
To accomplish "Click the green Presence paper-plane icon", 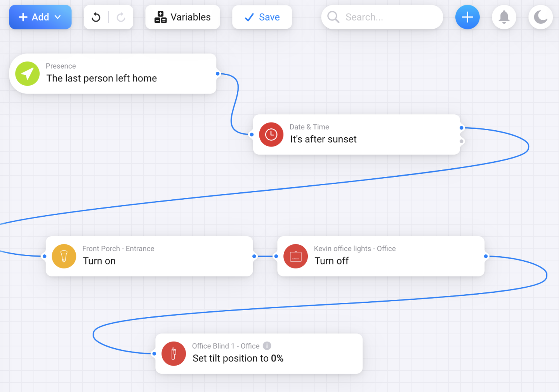I will (x=27, y=74).
